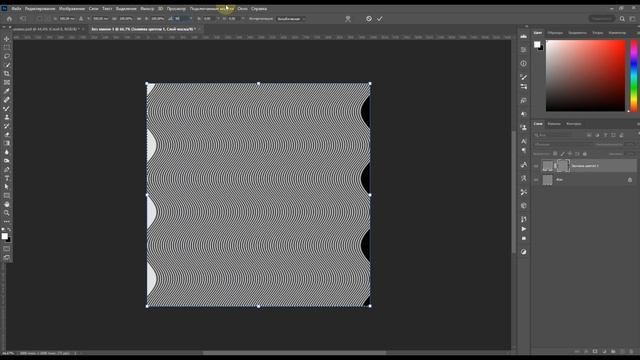Select the Eyedropper tool
The width and height of the screenshot is (640, 360).
7,91
